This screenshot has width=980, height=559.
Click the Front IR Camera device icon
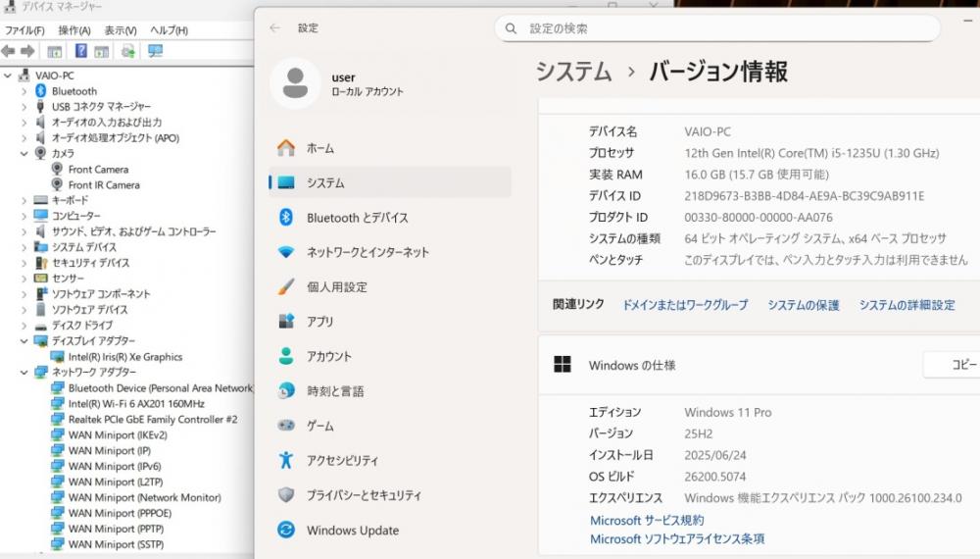(x=57, y=184)
